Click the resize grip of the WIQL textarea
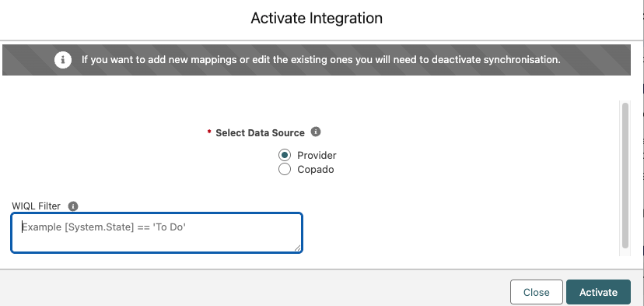644x306 pixels. pos(298,248)
